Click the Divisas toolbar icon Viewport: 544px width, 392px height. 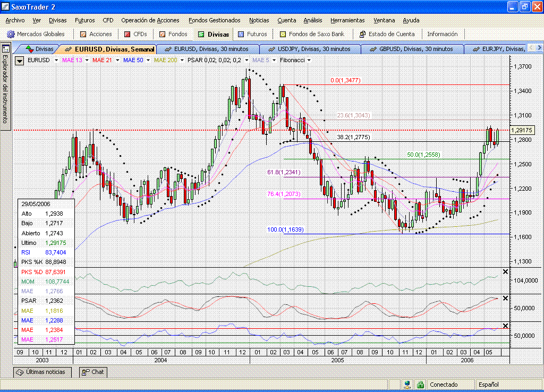201,34
